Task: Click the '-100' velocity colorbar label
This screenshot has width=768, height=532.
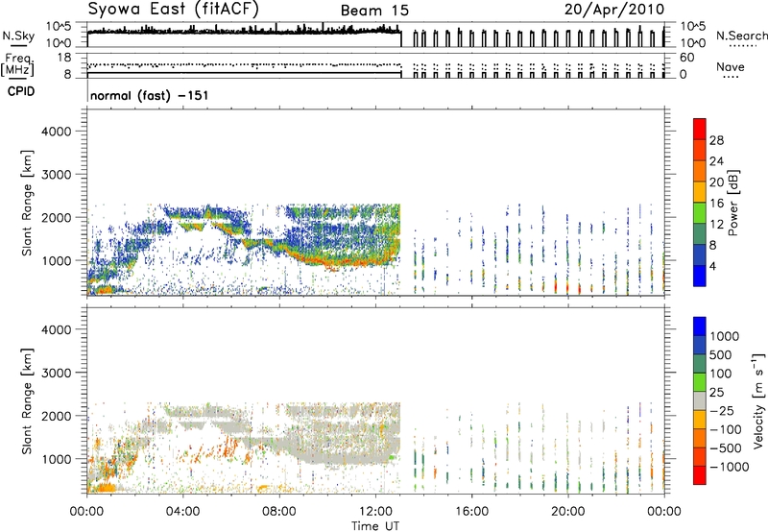Action: click(x=726, y=429)
